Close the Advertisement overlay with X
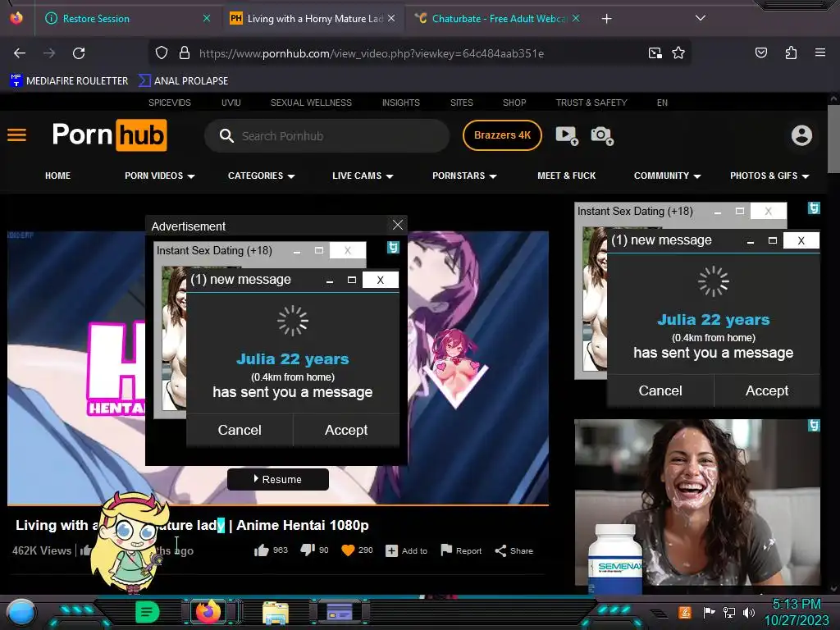This screenshot has width=840, height=630. point(398,225)
